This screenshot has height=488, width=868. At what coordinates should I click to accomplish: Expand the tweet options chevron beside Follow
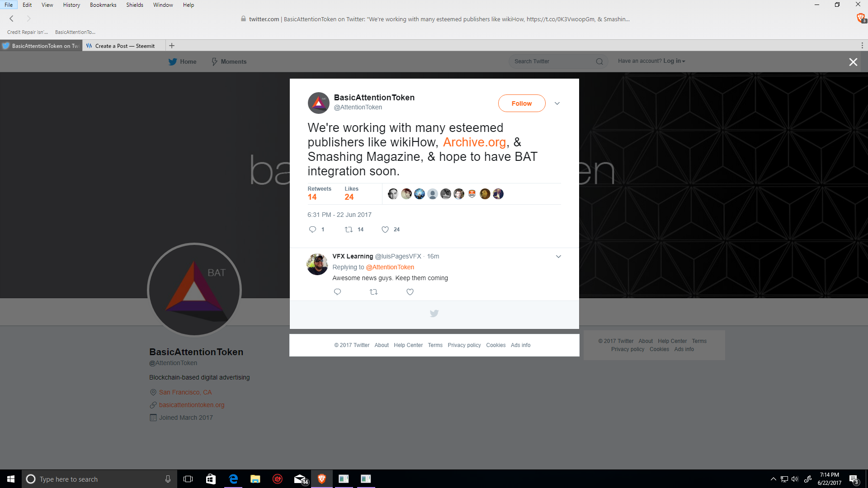(557, 103)
